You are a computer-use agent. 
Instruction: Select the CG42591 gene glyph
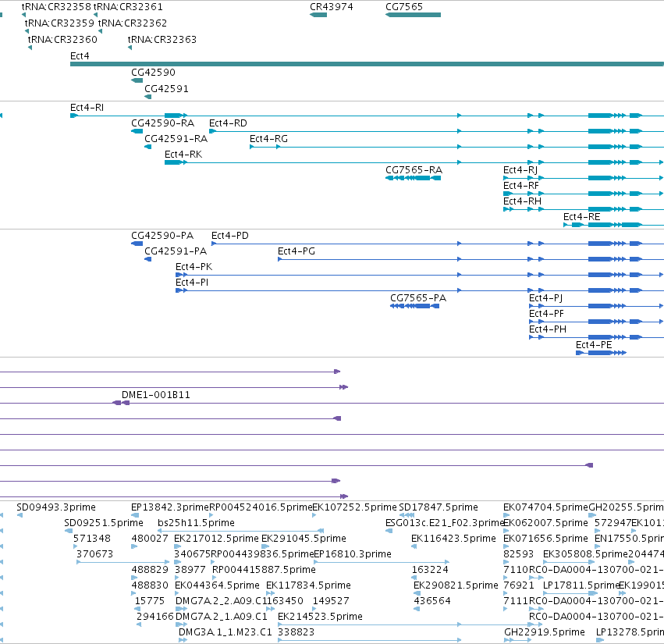(147, 97)
